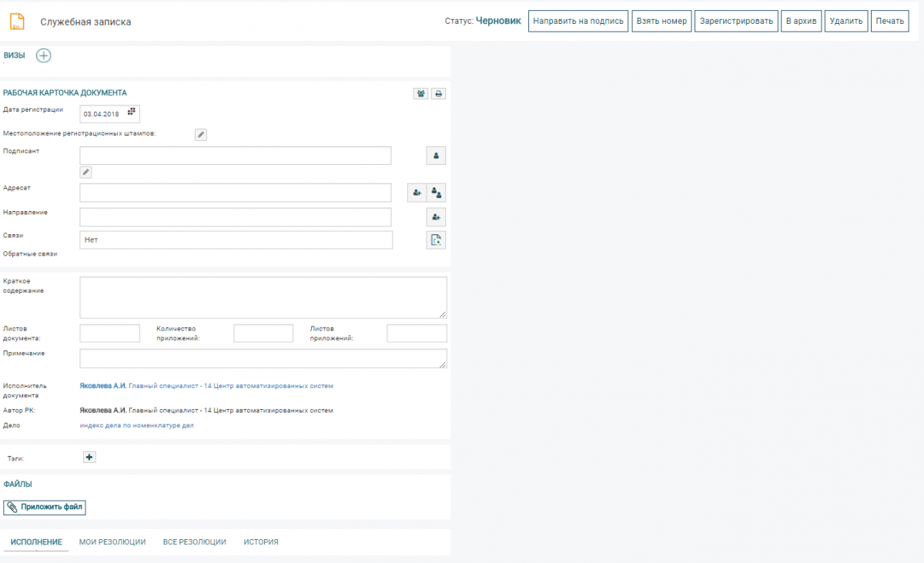Click the pencil icon below Подписант field
The height and width of the screenshot is (563, 924).
pyautogui.click(x=86, y=173)
